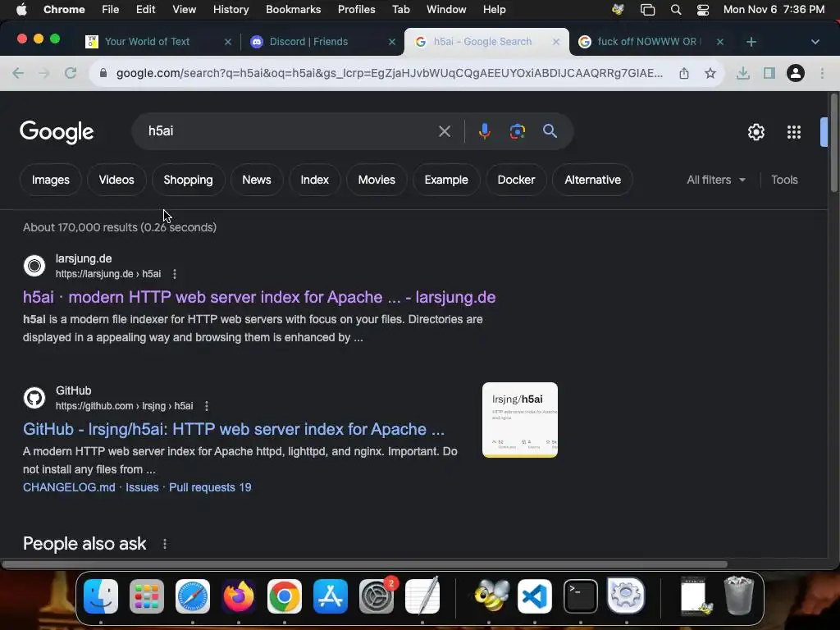Viewport: 840px width, 630px height.
Task: Open more options for larsjung.de result
Action: point(175,274)
